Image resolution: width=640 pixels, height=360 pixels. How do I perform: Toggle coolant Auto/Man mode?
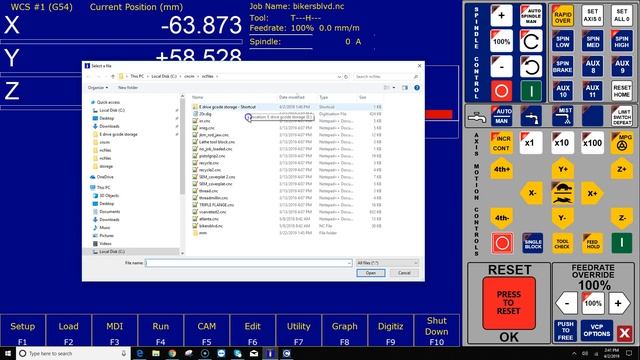[x=502, y=116]
